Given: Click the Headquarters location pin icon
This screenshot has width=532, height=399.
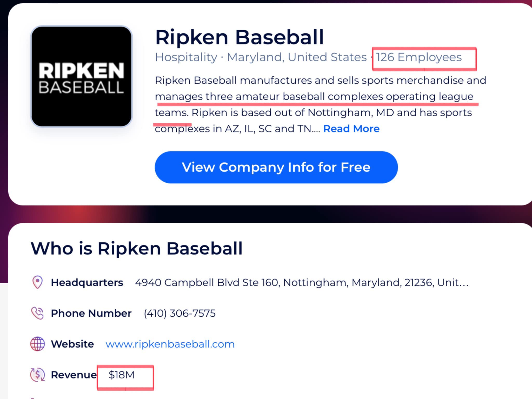Looking at the screenshot, I should (x=37, y=282).
